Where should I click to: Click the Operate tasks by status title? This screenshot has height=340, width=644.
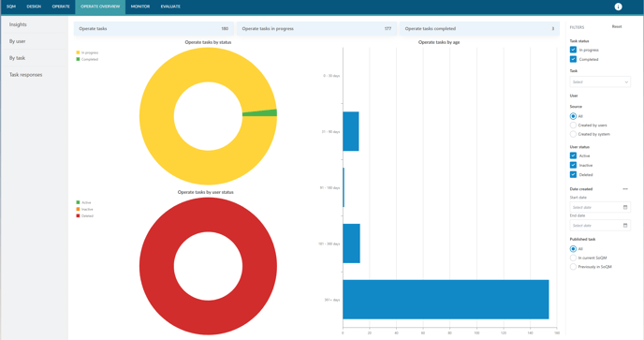tap(208, 42)
